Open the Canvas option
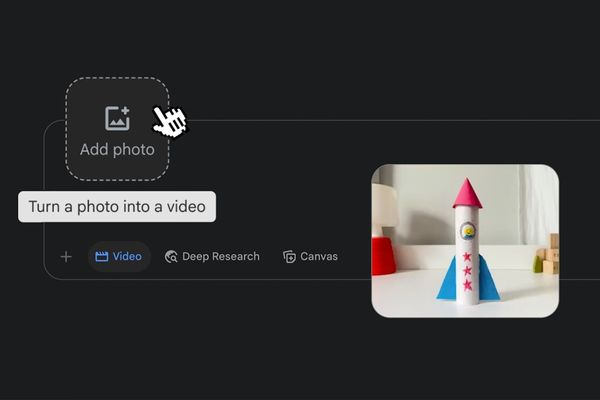Image resolution: width=600 pixels, height=400 pixels. click(x=310, y=256)
